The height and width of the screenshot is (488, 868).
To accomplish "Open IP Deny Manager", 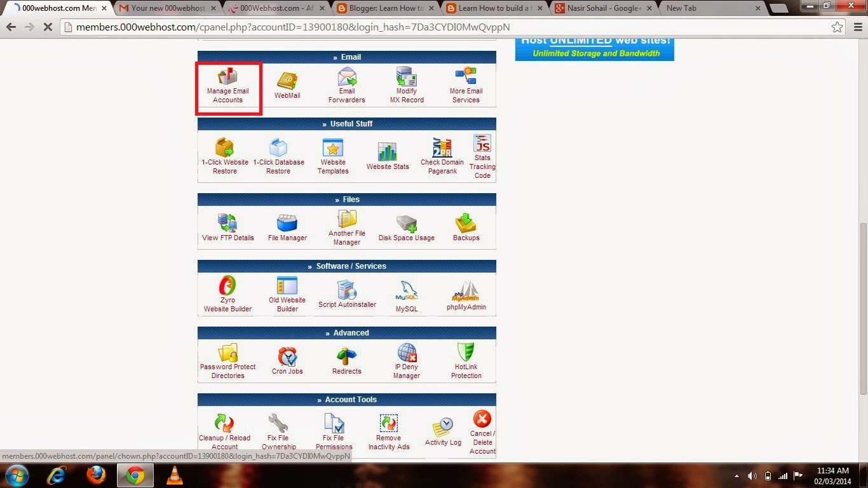I will coord(407,361).
